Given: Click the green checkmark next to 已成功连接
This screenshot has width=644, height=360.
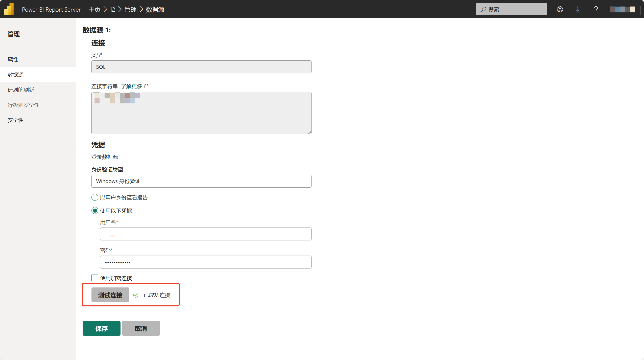Looking at the screenshot, I should coord(136,295).
